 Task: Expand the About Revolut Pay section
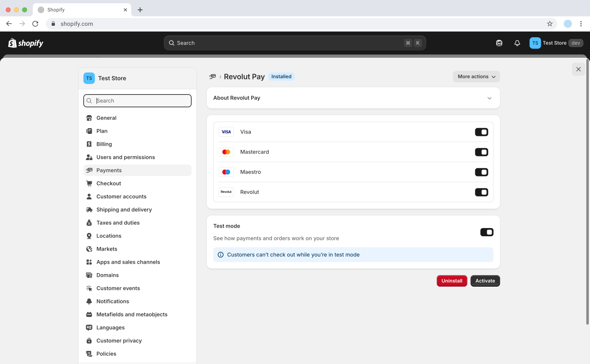tap(489, 98)
